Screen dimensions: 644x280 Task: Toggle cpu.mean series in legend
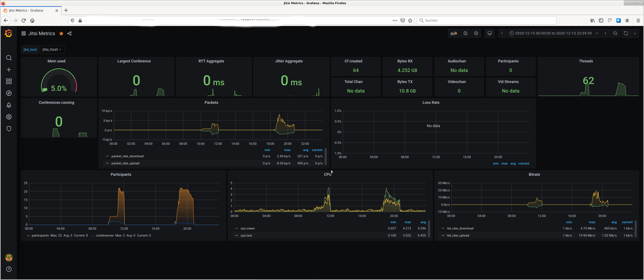(247, 228)
